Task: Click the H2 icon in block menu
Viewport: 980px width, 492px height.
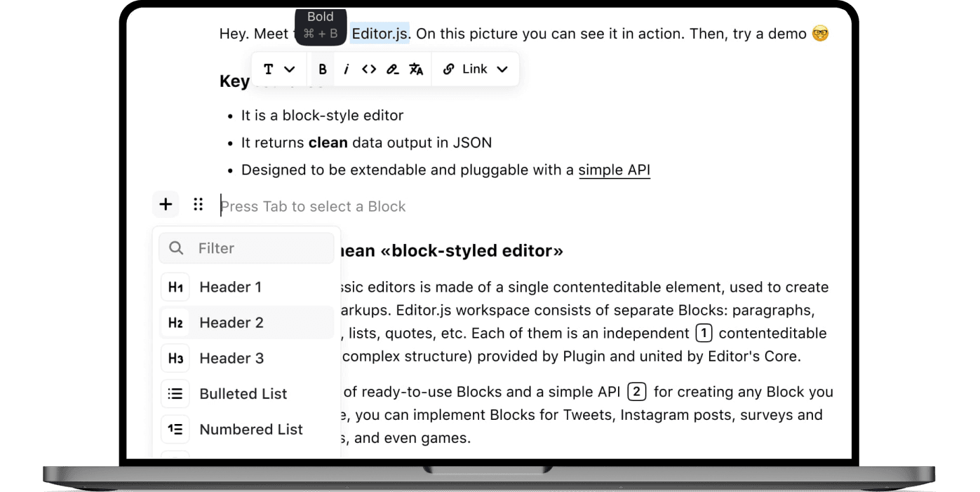Action: 175,323
